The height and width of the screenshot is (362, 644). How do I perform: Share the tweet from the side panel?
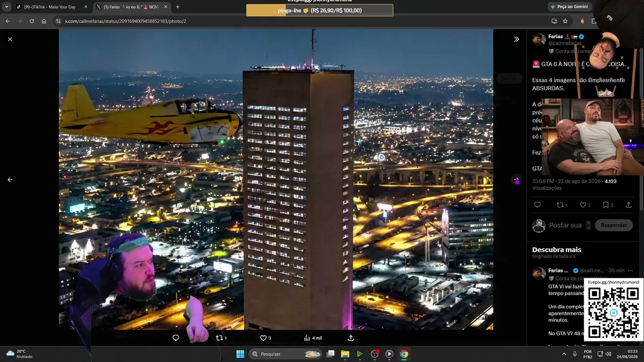tap(628, 205)
